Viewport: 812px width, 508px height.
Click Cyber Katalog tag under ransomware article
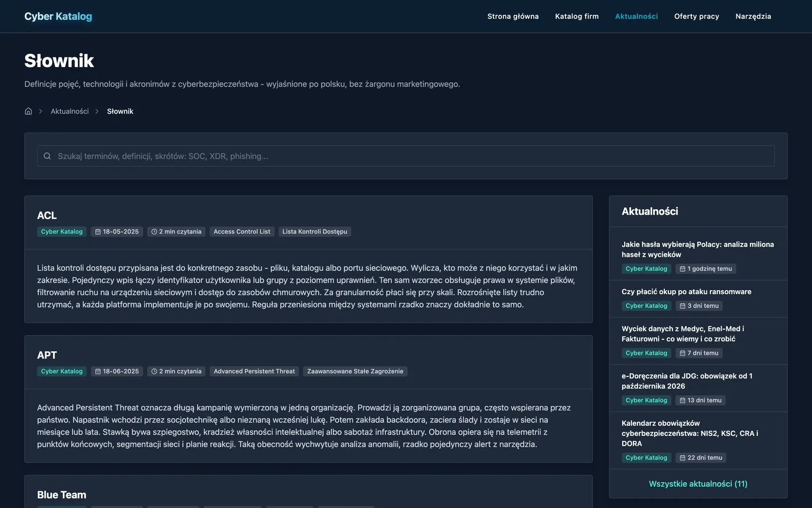click(x=647, y=306)
